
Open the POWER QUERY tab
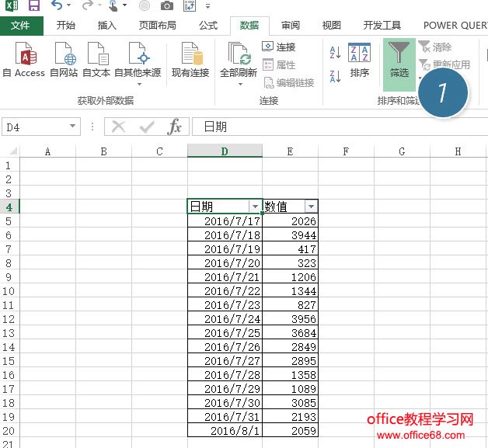click(455, 26)
